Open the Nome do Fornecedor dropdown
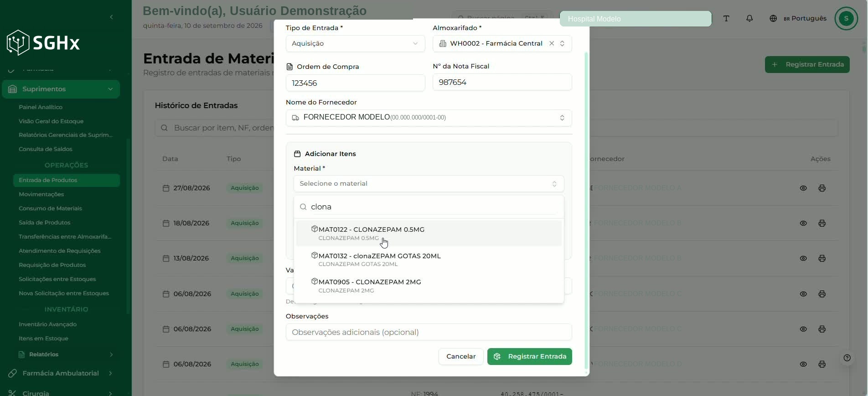This screenshot has height=396, width=868. (x=429, y=118)
